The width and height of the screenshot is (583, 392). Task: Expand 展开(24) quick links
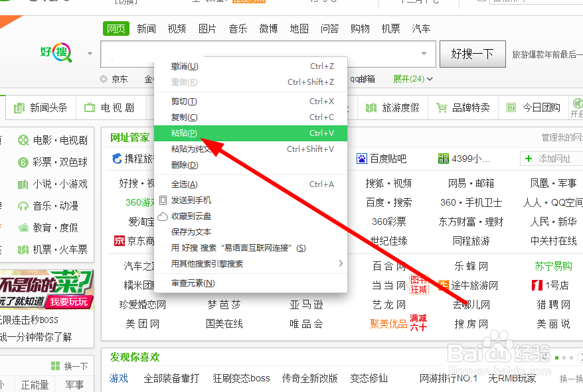pos(413,79)
